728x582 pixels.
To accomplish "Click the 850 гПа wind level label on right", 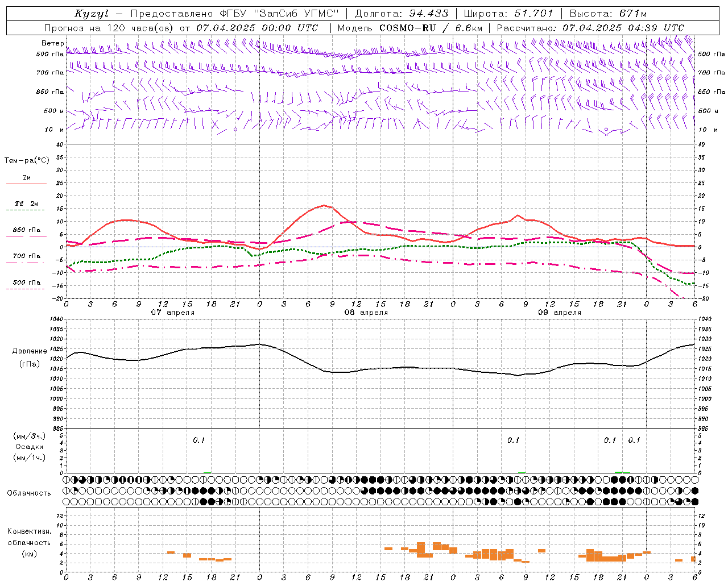I will point(712,92).
